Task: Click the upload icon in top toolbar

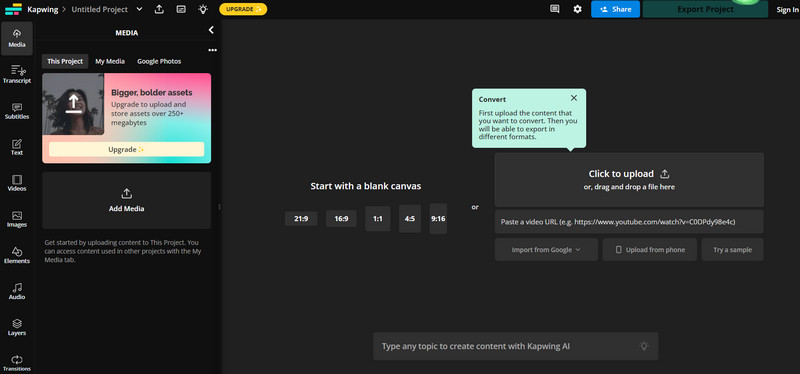Action: pos(159,9)
